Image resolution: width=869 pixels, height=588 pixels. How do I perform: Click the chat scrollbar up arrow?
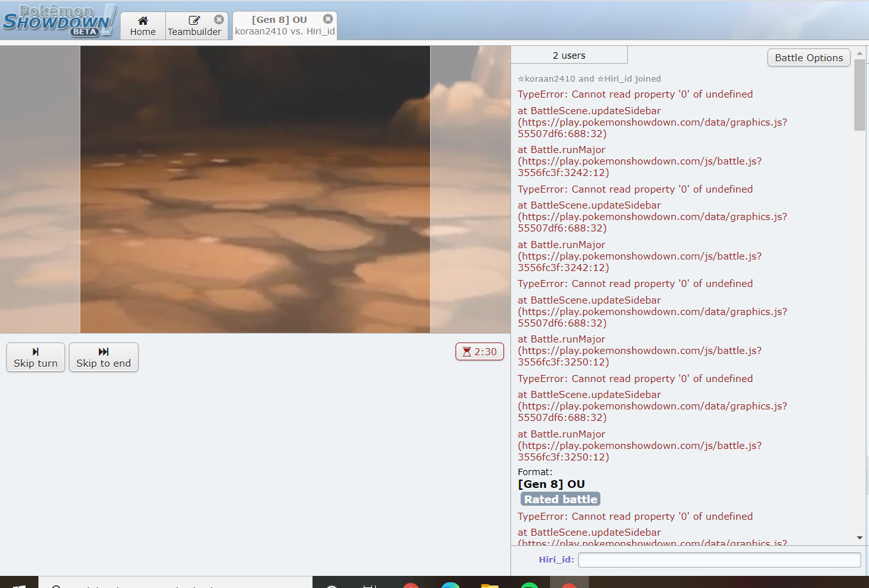click(x=859, y=53)
